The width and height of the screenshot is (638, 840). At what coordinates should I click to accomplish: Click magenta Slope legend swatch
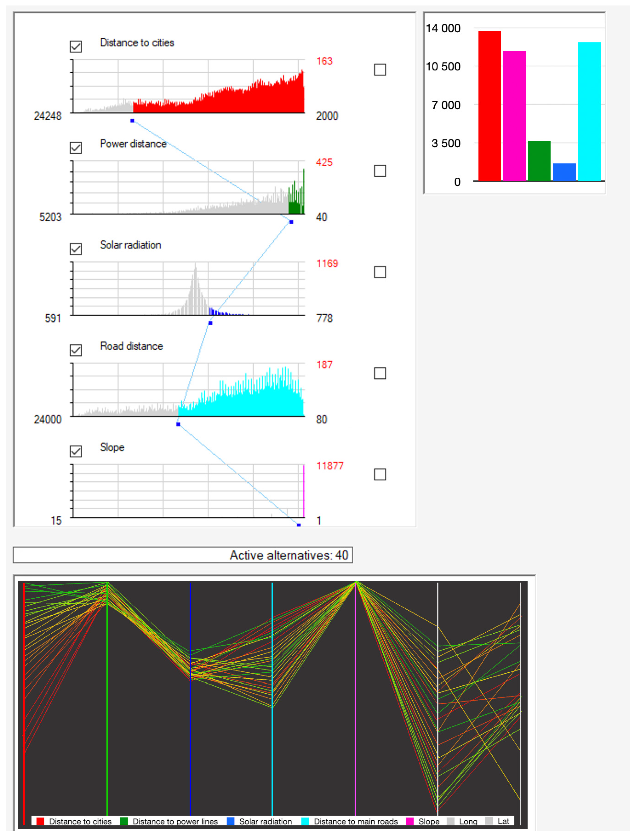point(410,821)
